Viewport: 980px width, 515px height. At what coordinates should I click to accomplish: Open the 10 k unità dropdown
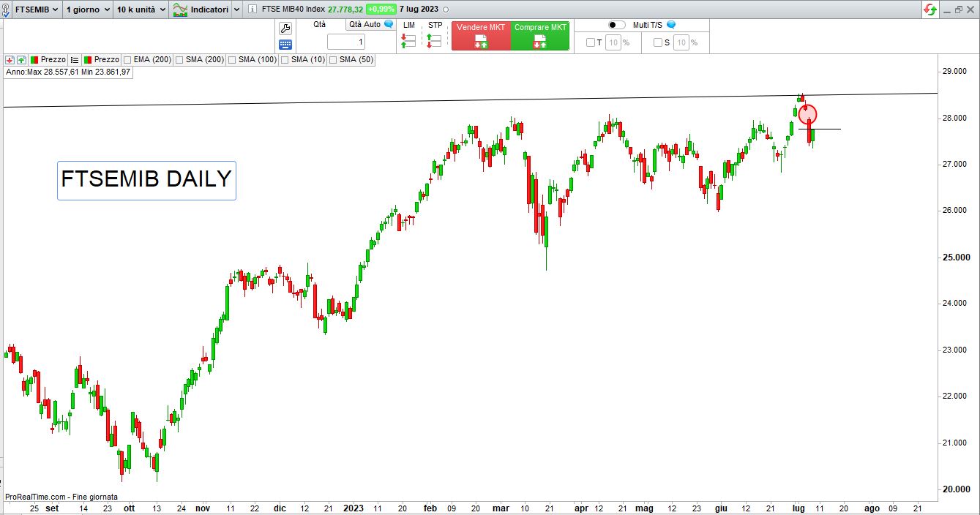click(141, 10)
